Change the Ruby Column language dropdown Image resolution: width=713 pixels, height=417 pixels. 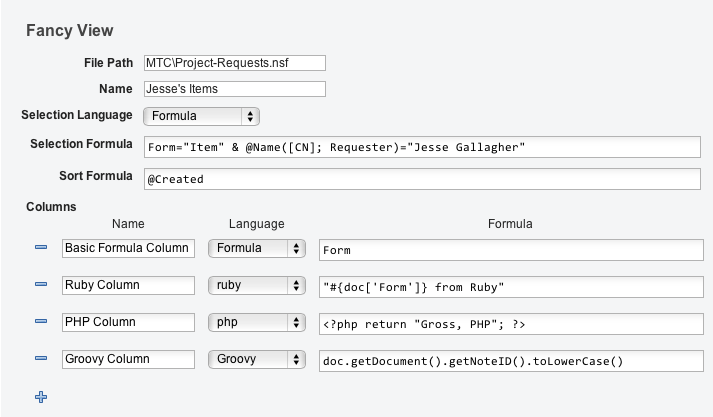[256, 285]
